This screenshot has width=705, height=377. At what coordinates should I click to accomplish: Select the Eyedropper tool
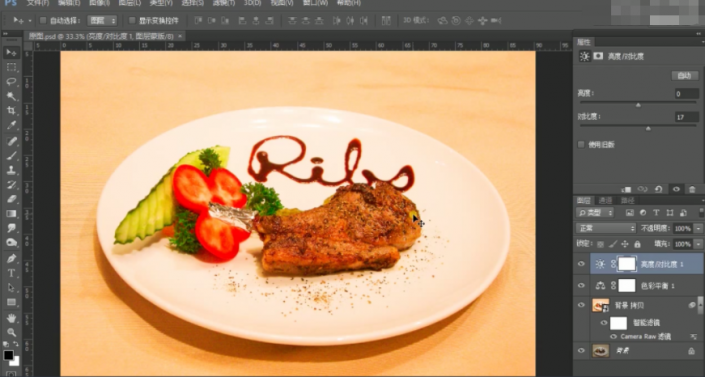coord(11,126)
